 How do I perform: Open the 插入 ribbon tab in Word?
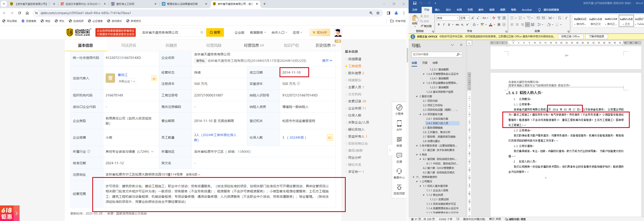[x=437, y=10]
